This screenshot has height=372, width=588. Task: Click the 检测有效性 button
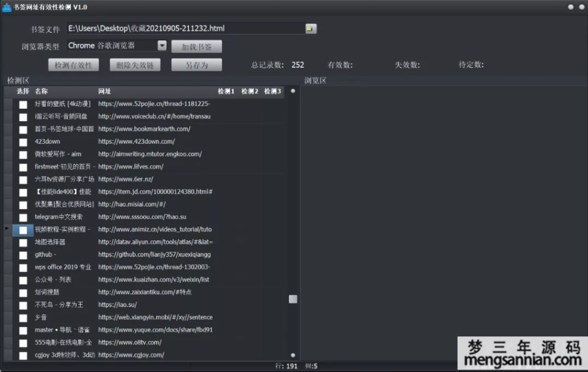[73, 65]
